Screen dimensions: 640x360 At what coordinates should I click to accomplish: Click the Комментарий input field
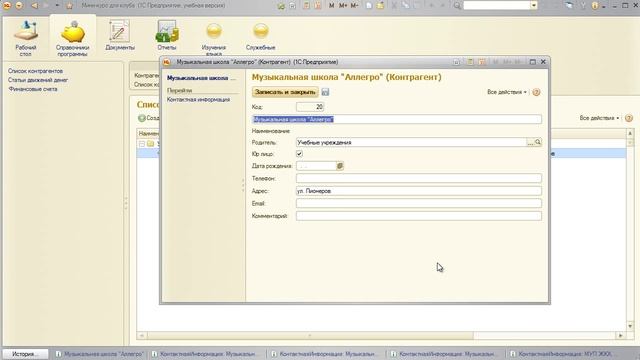419,216
